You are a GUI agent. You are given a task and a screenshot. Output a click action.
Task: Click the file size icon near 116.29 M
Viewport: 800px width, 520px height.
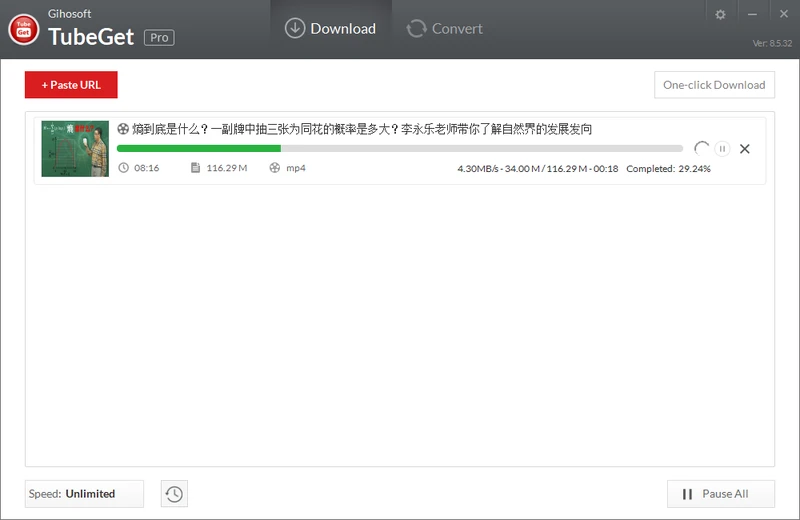pyautogui.click(x=195, y=167)
